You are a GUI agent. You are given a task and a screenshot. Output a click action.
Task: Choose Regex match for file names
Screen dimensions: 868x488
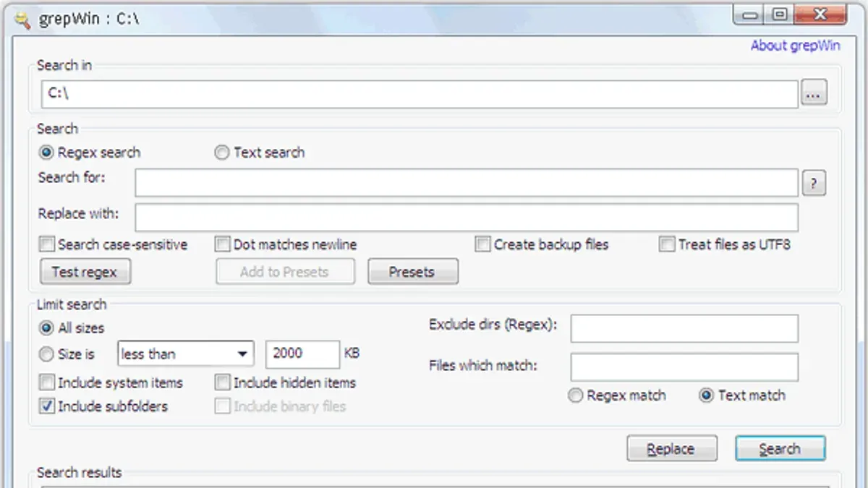[x=576, y=395]
